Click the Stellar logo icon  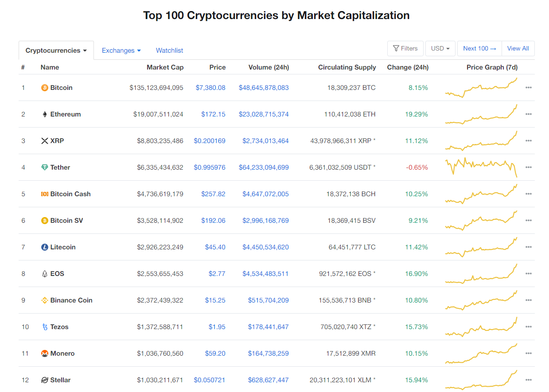point(44,380)
